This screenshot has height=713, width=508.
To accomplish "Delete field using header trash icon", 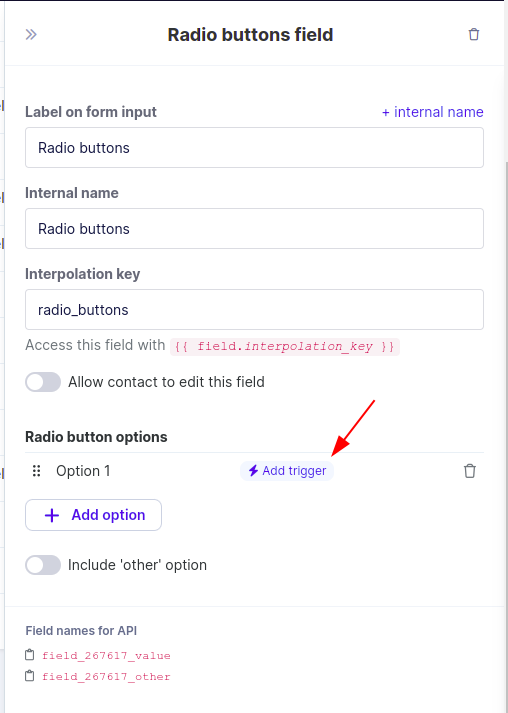I will [473, 35].
